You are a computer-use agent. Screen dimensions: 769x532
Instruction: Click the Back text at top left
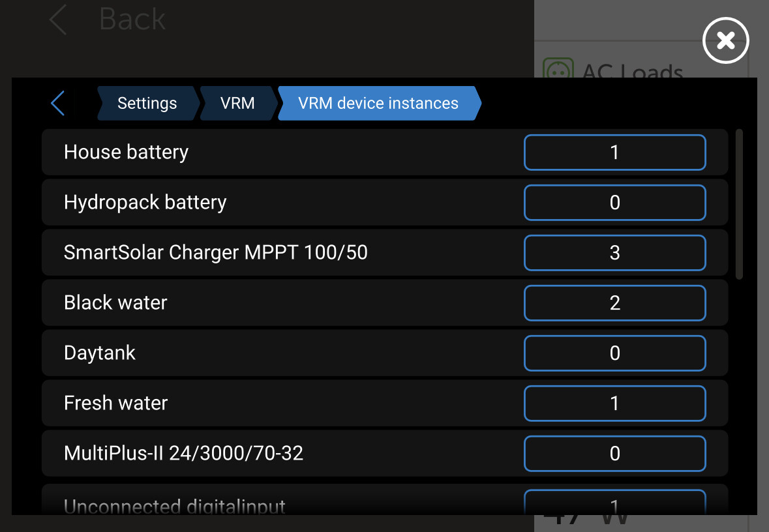(132, 20)
